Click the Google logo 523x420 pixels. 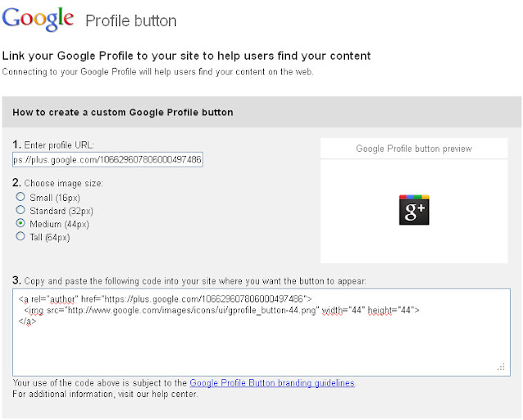38,19
